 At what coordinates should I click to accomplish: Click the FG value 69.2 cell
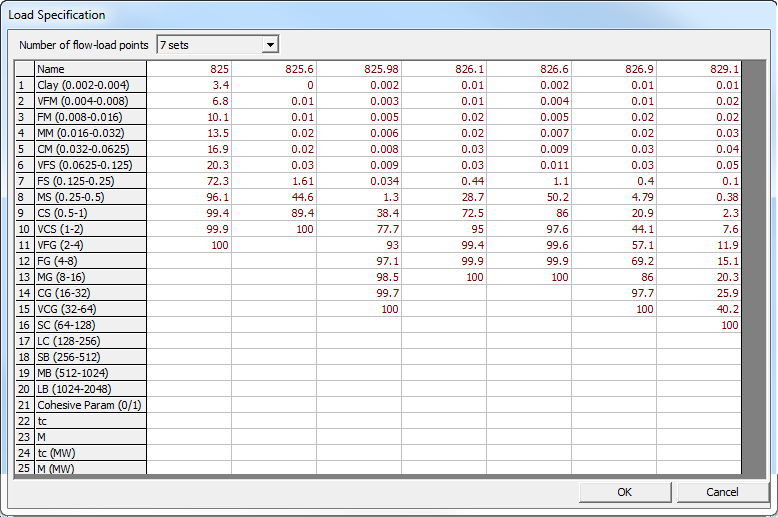pos(614,261)
